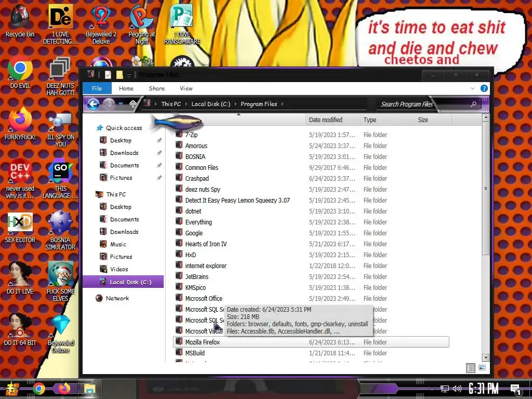Image resolution: width=532 pixels, height=399 pixels.
Task: Click file list scrollbar up arrow
Action: pos(486,118)
